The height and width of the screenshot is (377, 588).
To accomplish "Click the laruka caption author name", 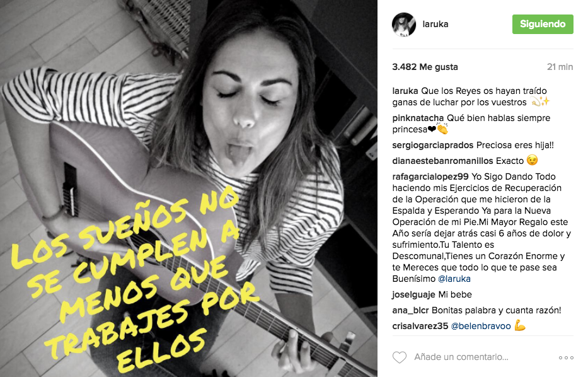I will (x=405, y=91).
